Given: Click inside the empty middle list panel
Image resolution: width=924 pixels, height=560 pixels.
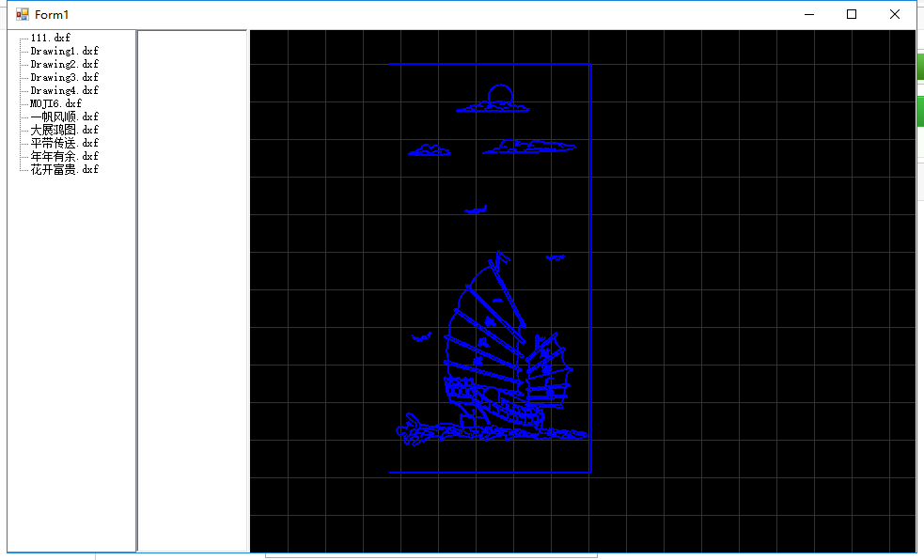Looking at the screenshot, I should (x=192, y=282).
